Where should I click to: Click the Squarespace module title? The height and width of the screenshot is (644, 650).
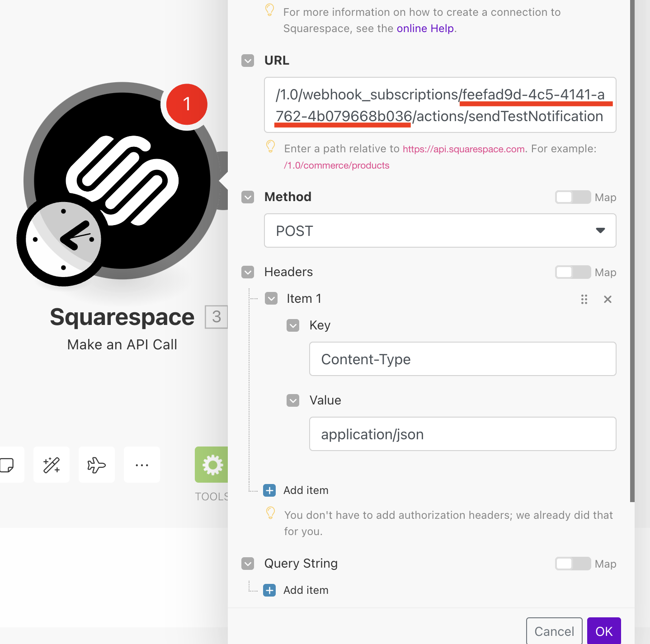122,317
